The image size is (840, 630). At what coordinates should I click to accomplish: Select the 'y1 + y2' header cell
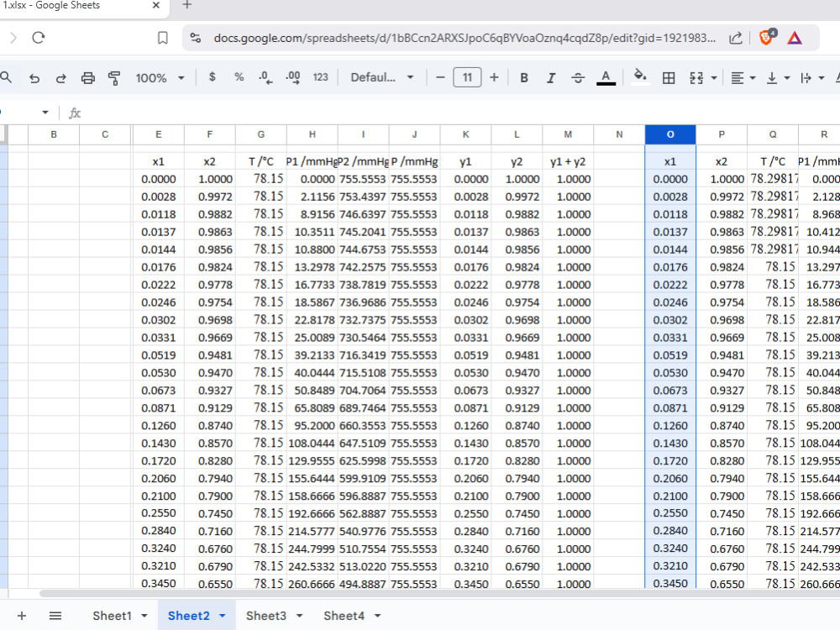(x=568, y=161)
